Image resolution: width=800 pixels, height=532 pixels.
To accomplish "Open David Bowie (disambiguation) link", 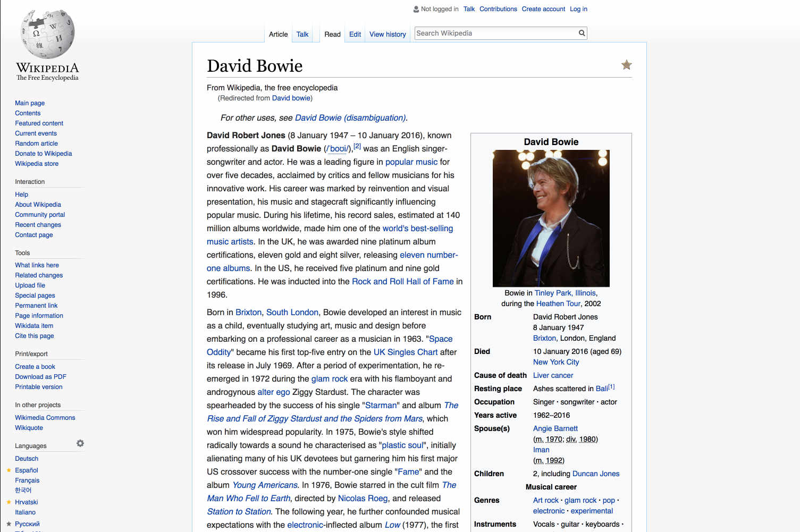I will (x=350, y=118).
